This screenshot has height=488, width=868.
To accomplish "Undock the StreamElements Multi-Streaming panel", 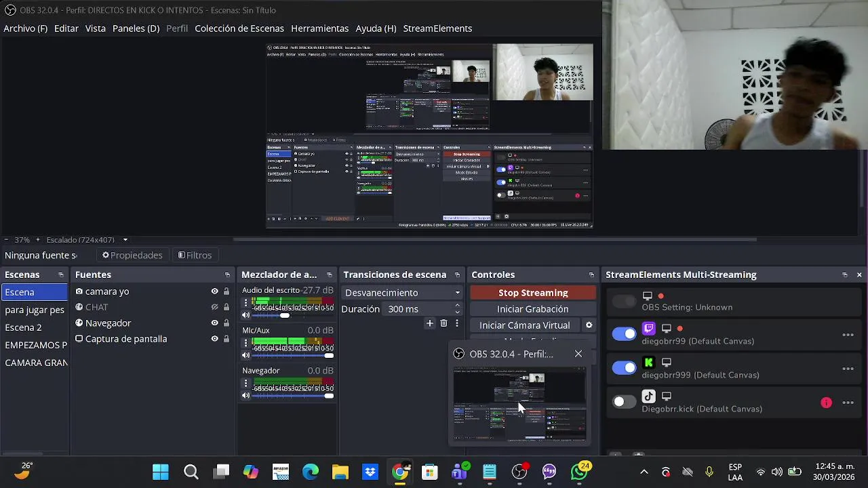I will point(845,274).
